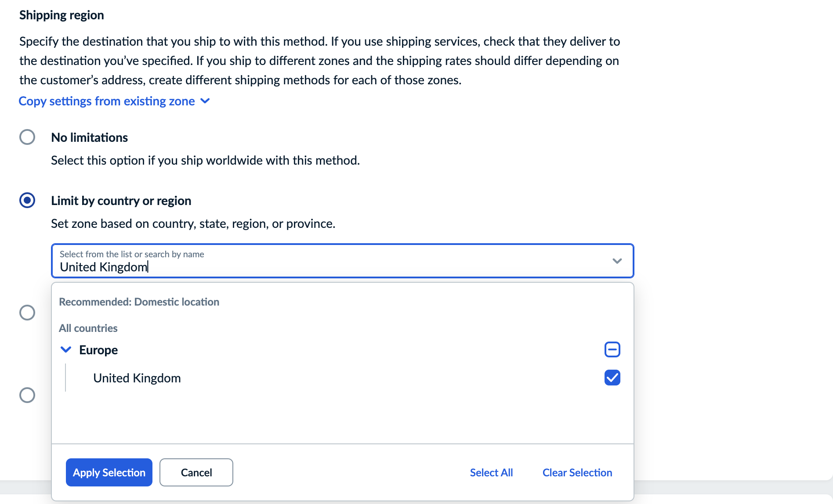The height and width of the screenshot is (504, 833).
Task: Click the United Kingdom search text field
Action: (x=308, y=266)
